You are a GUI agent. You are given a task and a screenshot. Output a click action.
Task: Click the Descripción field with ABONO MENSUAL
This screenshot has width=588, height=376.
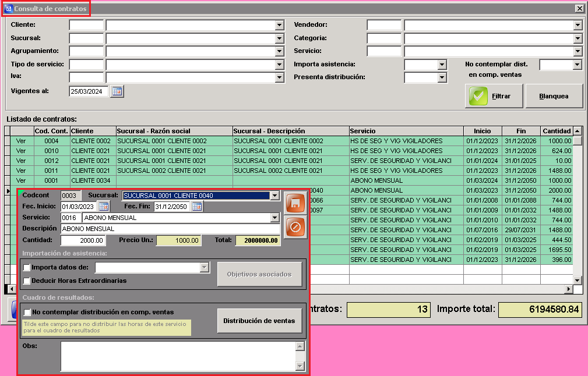click(170, 229)
